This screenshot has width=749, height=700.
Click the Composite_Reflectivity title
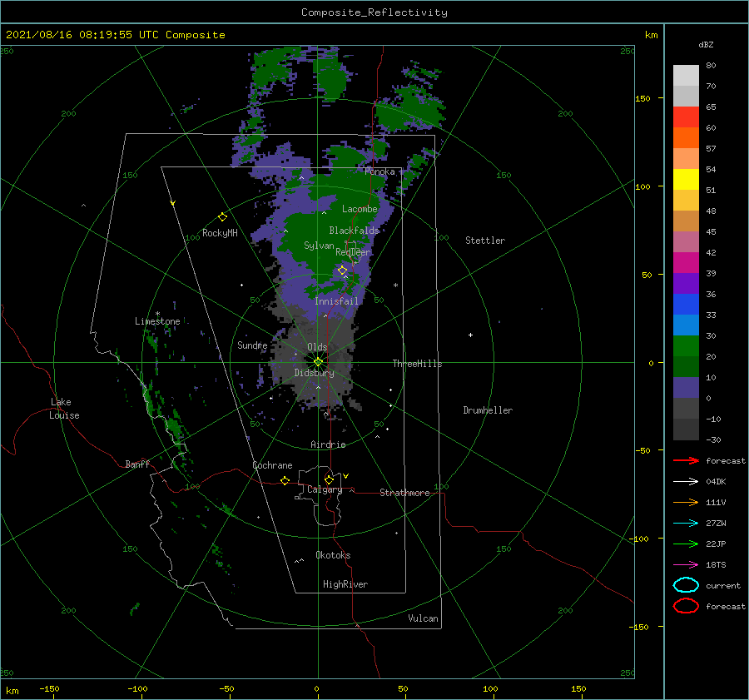pyautogui.click(x=374, y=12)
